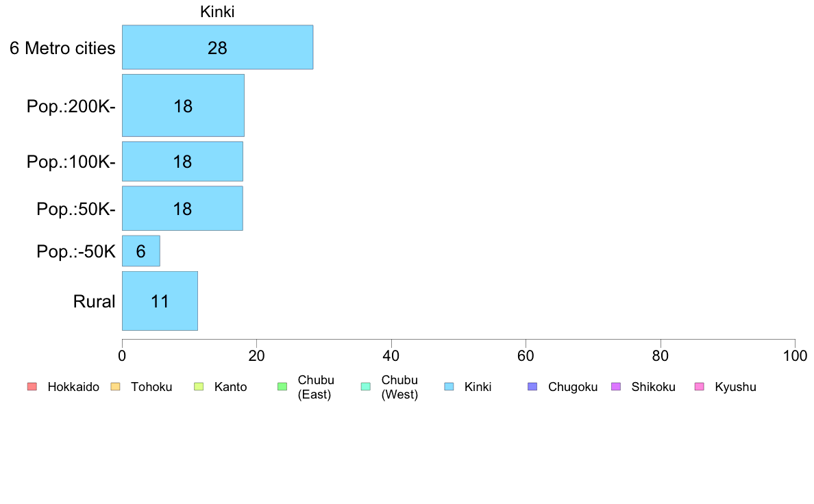This screenshot has width=814, height=504.
Task: Select the Rural bar showing 11
Action: tap(160, 301)
